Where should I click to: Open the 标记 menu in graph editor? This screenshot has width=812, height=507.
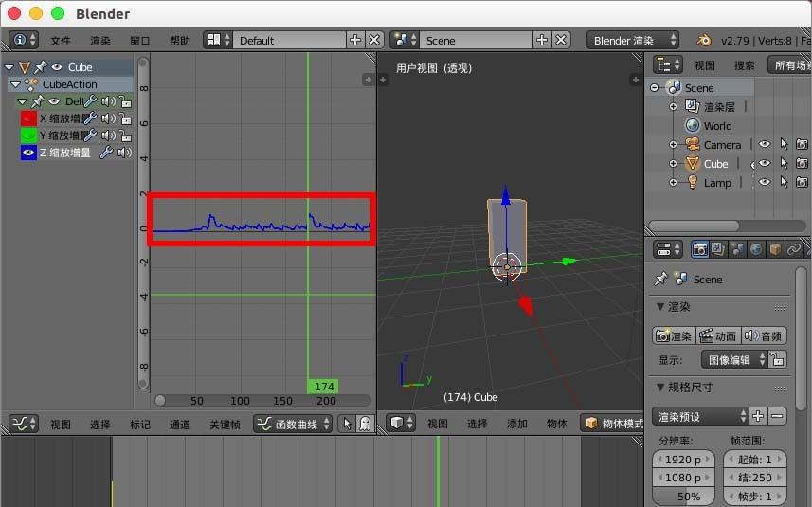pos(140,425)
